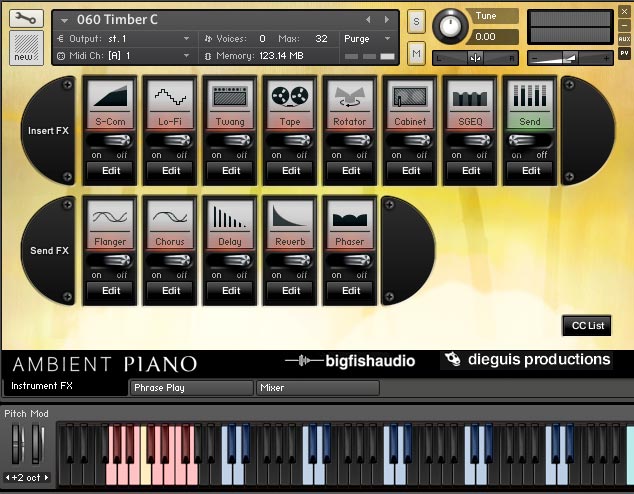Click the PV button in header

pyautogui.click(x=624, y=53)
